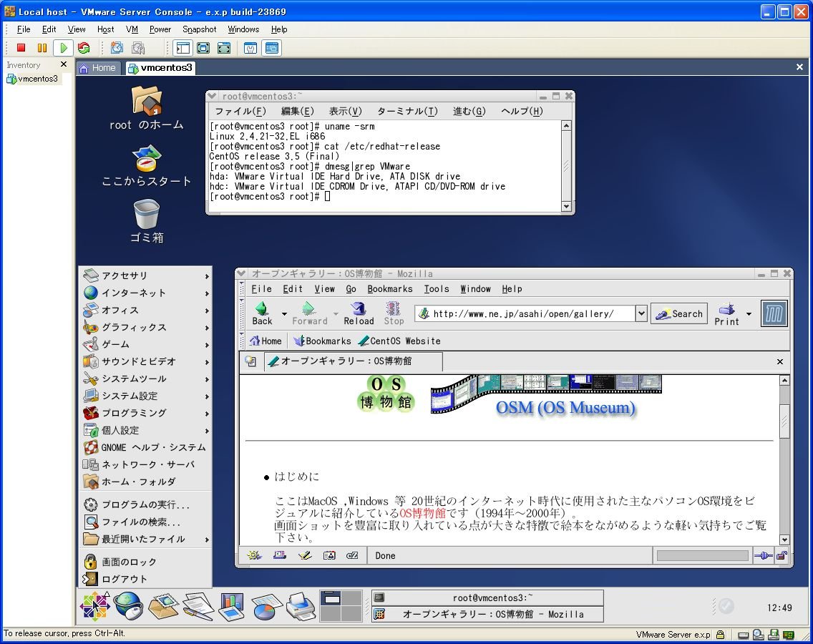Click the Reload button in Mozilla

click(x=359, y=313)
